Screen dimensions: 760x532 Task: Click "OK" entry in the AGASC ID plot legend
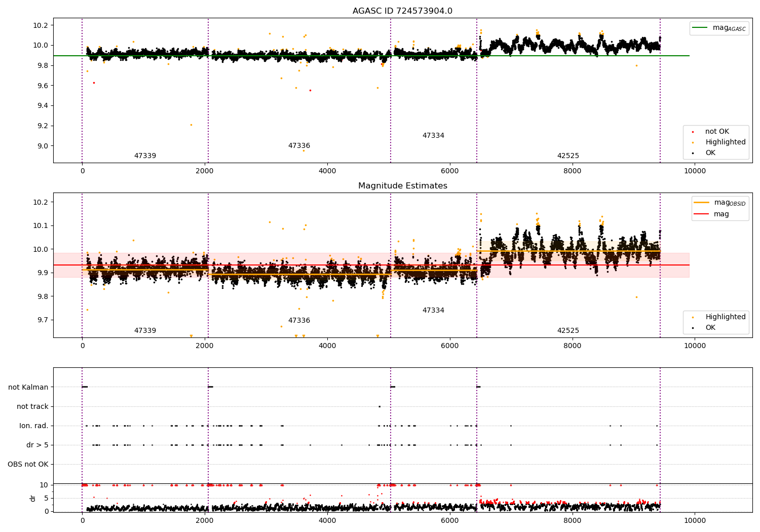point(710,153)
